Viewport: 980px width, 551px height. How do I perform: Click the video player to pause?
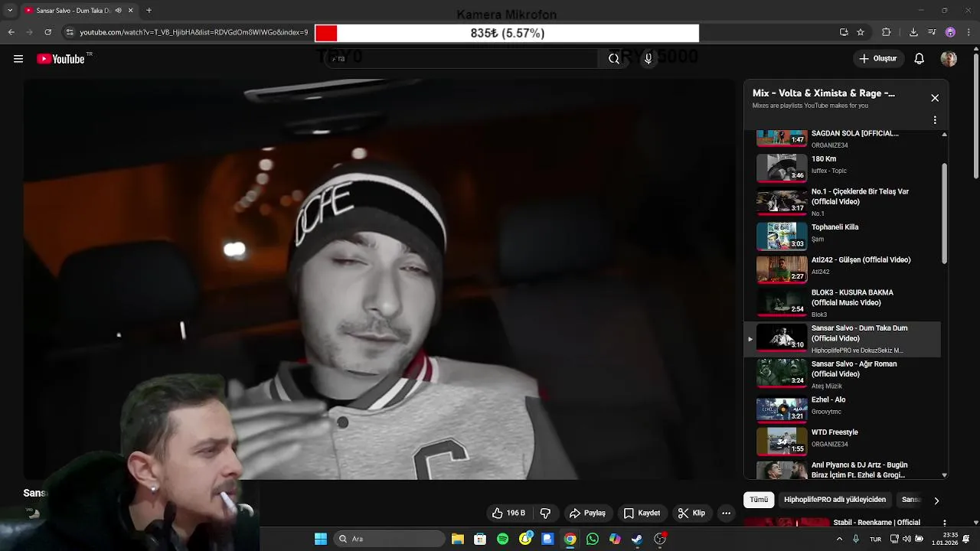[379, 279]
